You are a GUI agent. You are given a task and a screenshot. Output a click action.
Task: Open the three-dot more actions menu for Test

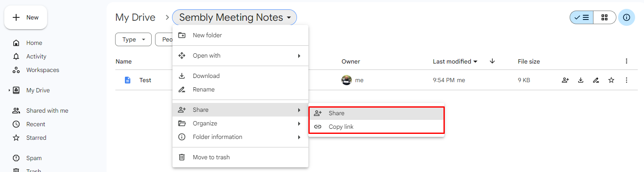pyautogui.click(x=627, y=80)
